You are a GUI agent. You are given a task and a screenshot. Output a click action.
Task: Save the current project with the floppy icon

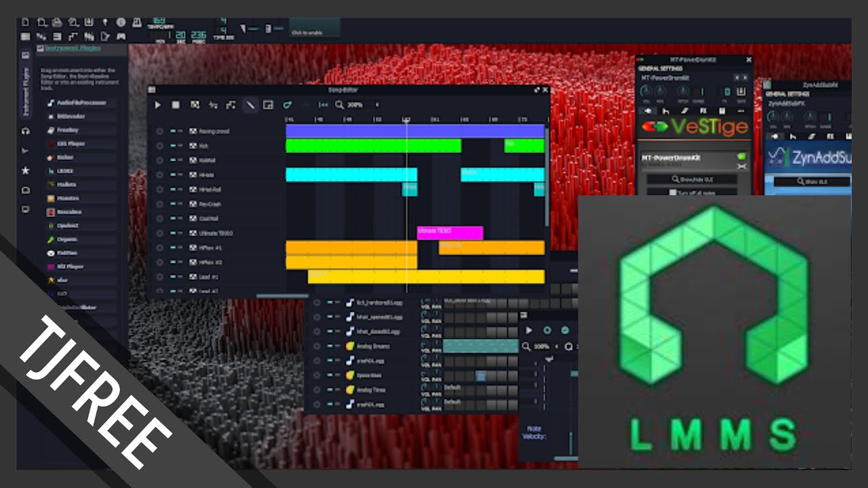point(89,22)
